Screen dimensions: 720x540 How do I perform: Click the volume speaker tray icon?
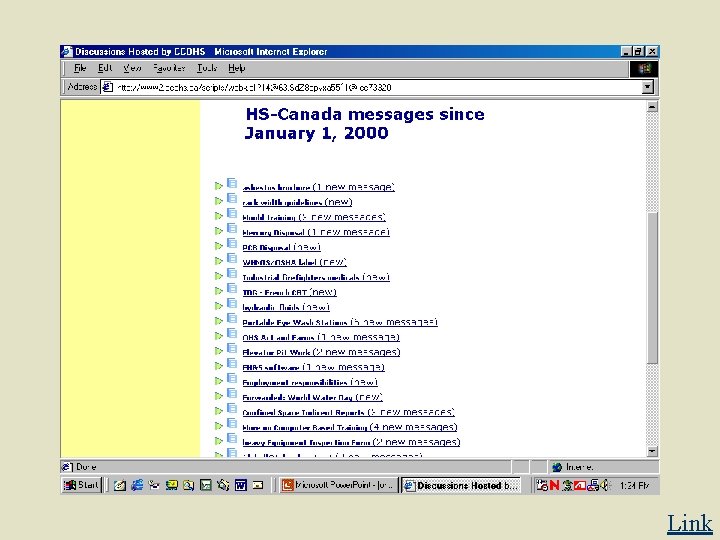click(x=604, y=485)
